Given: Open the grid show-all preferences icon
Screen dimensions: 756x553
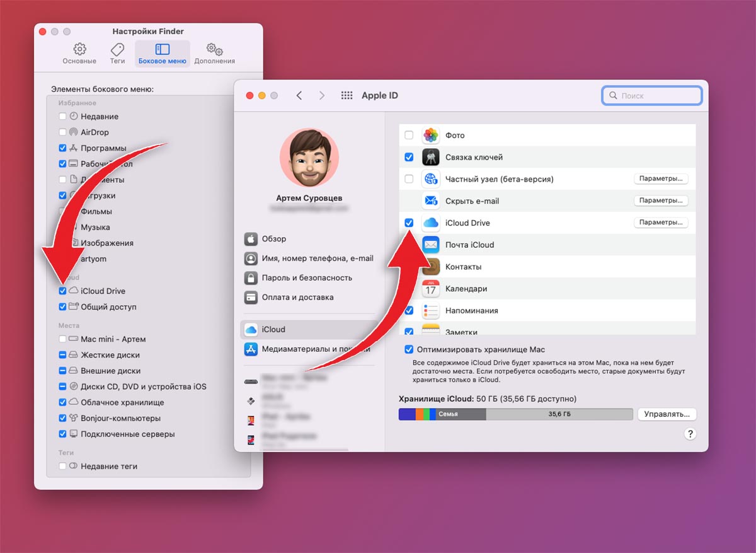Looking at the screenshot, I should (x=346, y=96).
